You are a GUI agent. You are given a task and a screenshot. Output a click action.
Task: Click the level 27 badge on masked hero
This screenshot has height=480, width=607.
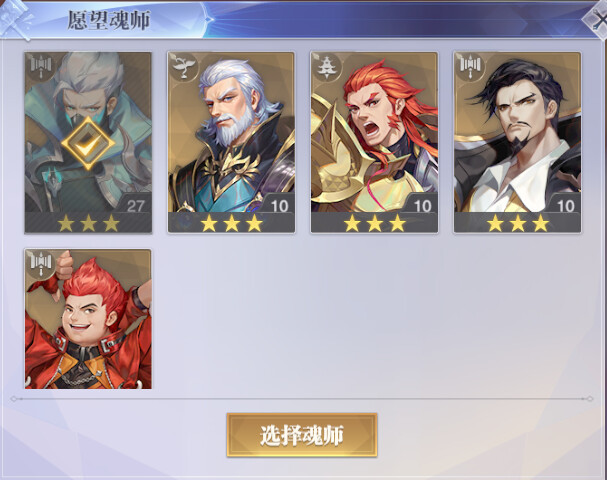tap(135, 205)
